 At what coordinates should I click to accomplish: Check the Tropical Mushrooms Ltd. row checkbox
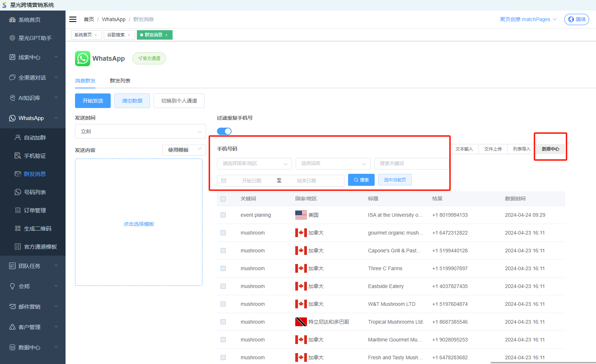pos(223,322)
